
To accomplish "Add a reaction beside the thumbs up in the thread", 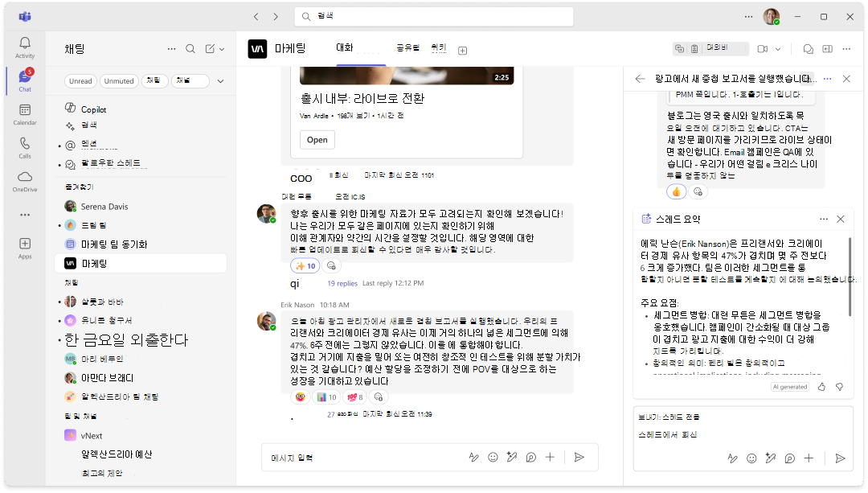I will coord(698,191).
